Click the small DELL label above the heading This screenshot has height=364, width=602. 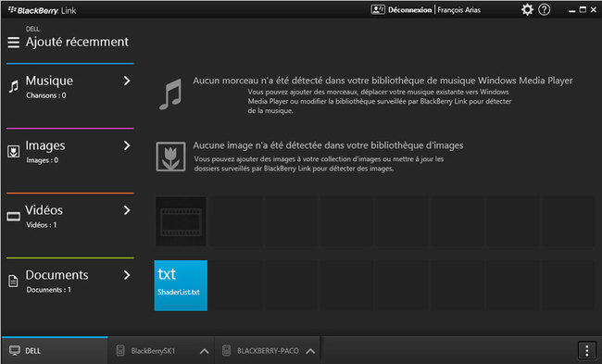click(32, 29)
